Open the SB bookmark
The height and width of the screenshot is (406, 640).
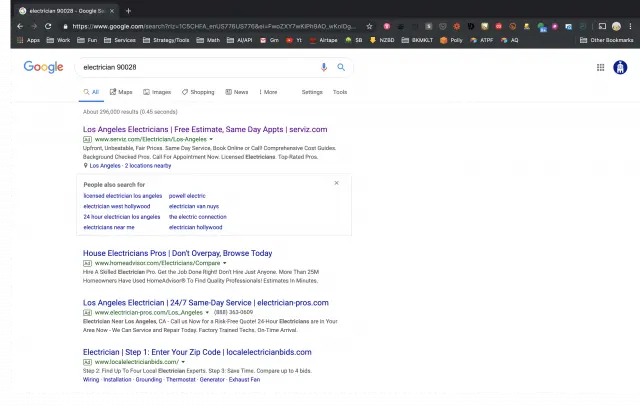coord(354,40)
